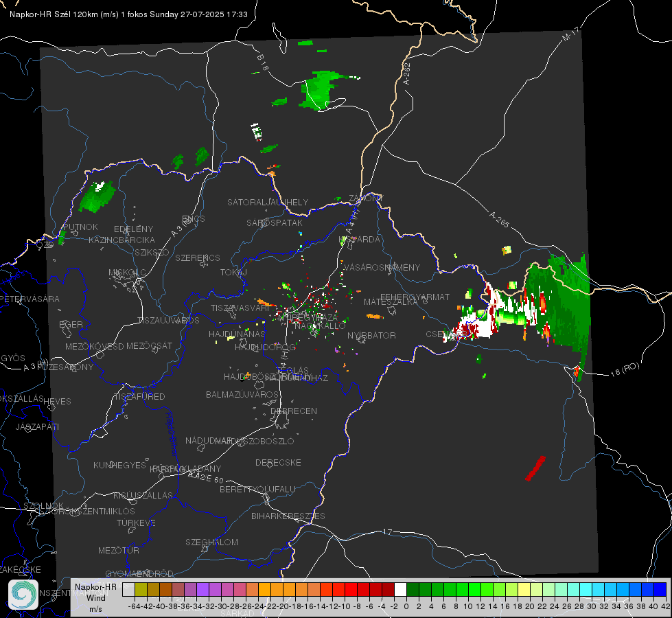672x618 pixels.
Task: Click the PÉTERVÁSÁRA label
Action: pos(30,299)
